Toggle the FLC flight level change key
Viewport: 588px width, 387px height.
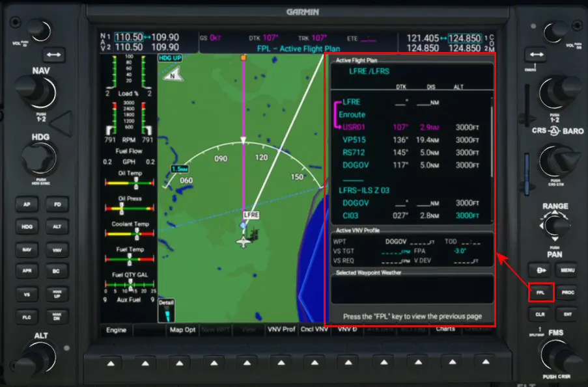(27, 317)
